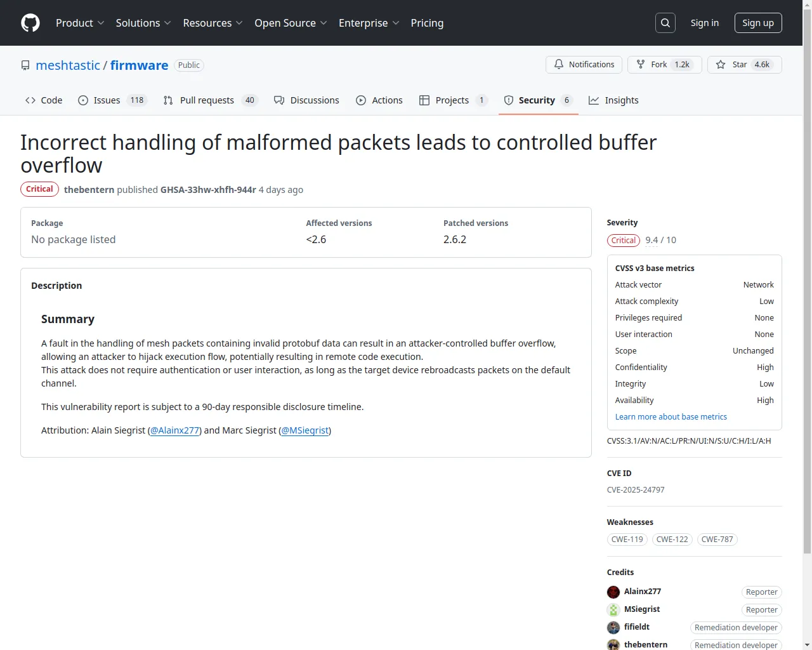Expand the Product menu
Image resolution: width=812 pixels, height=650 pixels.
80,23
